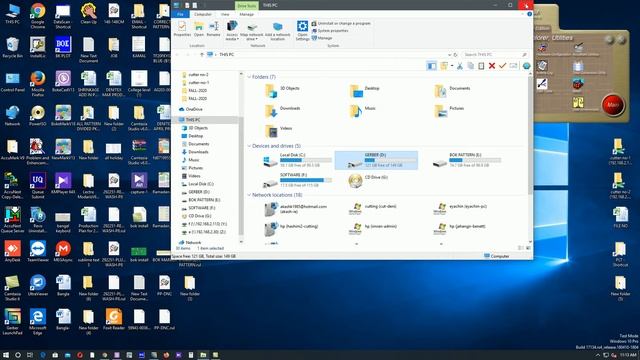Click the Main red button in Utilities window
Image resolution: width=640 pixels, height=360 pixels.
[612, 105]
